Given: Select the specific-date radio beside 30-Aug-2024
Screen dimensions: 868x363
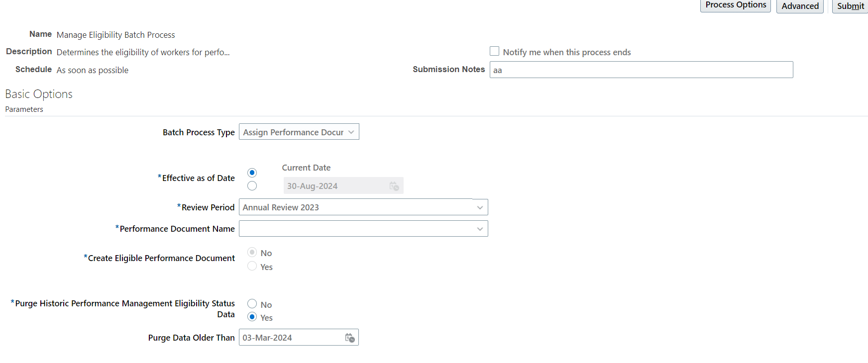Looking at the screenshot, I should pyautogui.click(x=252, y=185).
